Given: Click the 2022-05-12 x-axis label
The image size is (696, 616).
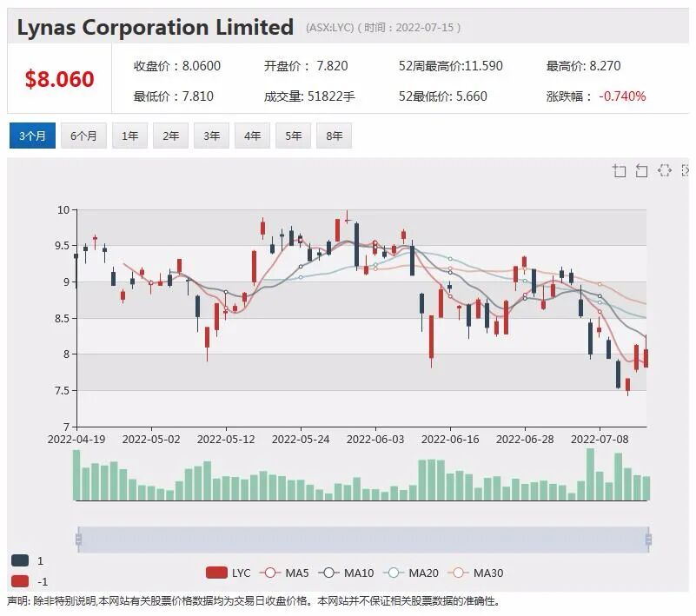Looking at the screenshot, I should [x=226, y=440].
